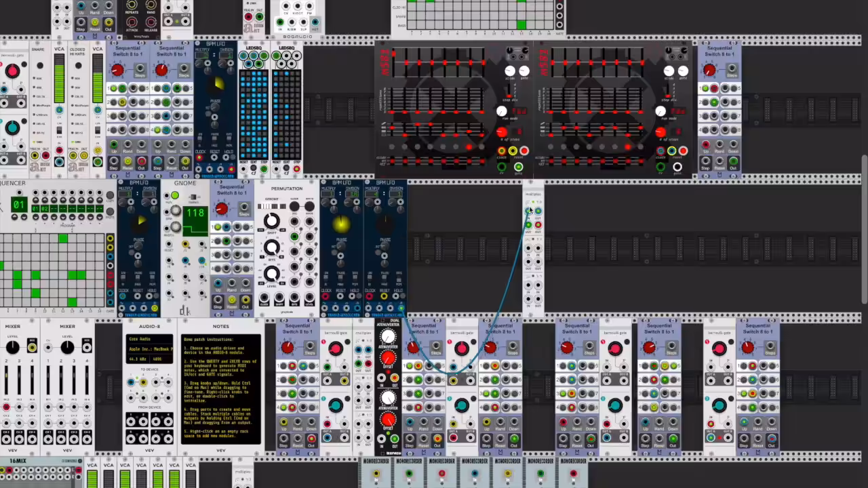Click the vertical scrollbar at the rack's right edge
This screenshot has height=488, width=868.
(865, 229)
